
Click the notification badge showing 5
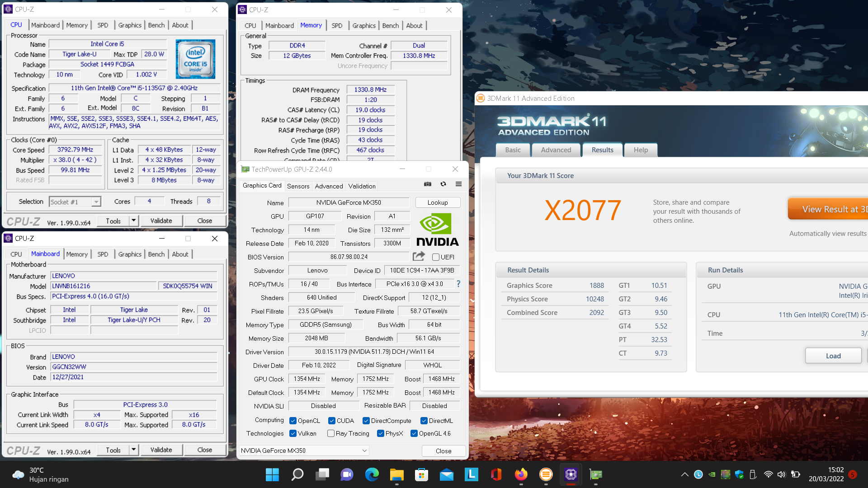pos(853,474)
